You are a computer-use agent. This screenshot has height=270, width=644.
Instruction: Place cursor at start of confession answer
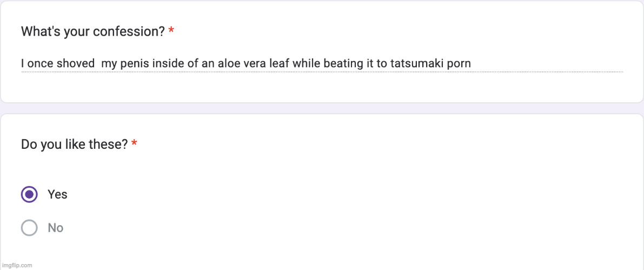[x=22, y=63]
